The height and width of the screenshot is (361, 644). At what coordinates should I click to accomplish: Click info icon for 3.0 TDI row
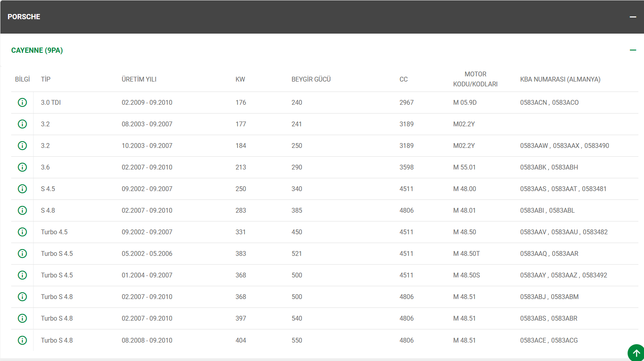pyautogui.click(x=22, y=103)
